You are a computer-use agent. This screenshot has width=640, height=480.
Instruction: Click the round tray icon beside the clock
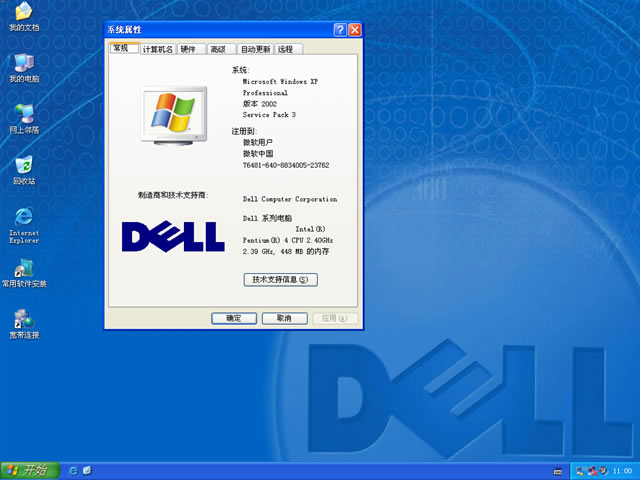604,471
